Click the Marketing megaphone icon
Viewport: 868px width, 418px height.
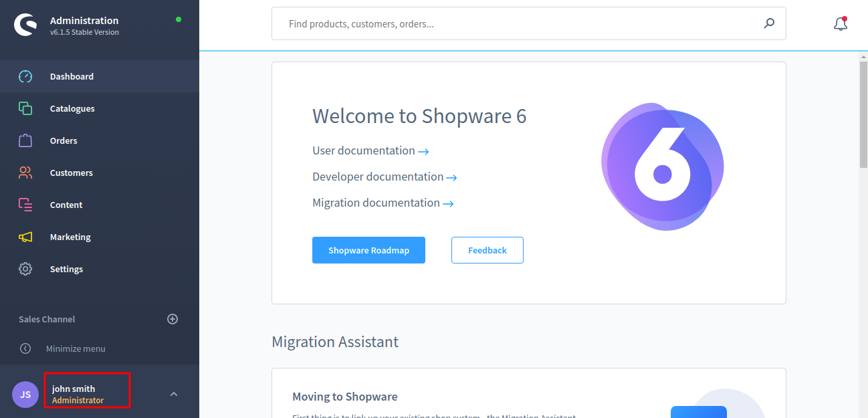(25, 237)
